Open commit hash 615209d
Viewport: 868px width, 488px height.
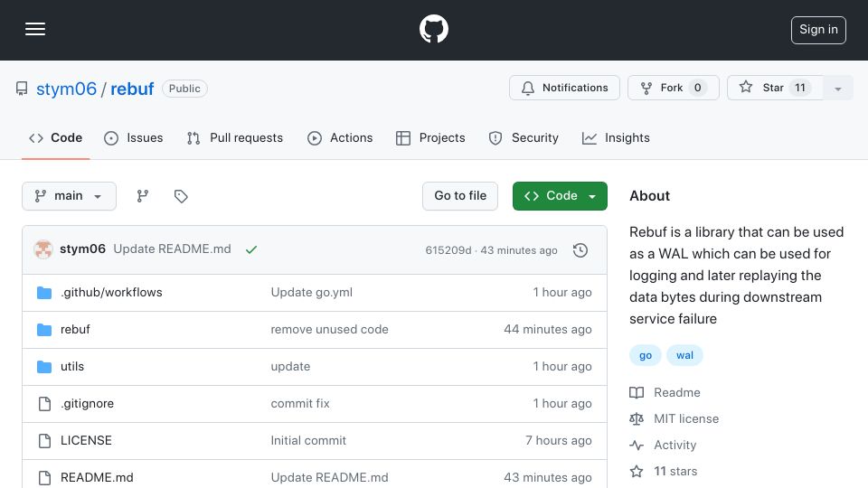pos(448,250)
